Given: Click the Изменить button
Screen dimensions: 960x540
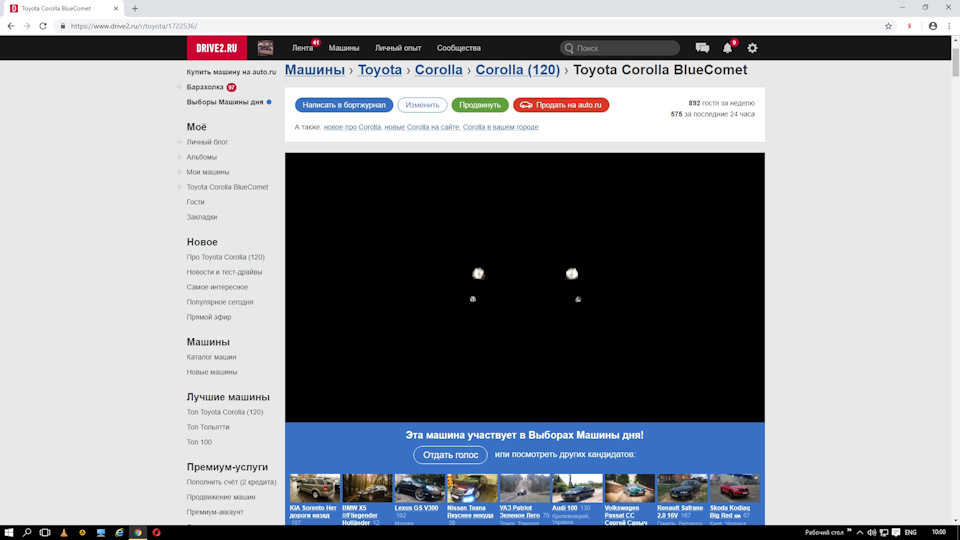Looking at the screenshot, I should click(x=422, y=105).
